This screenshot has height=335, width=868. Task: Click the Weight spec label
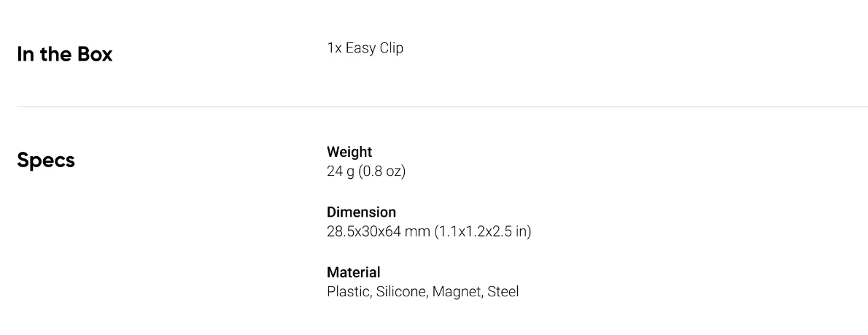pyautogui.click(x=349, y=152)
